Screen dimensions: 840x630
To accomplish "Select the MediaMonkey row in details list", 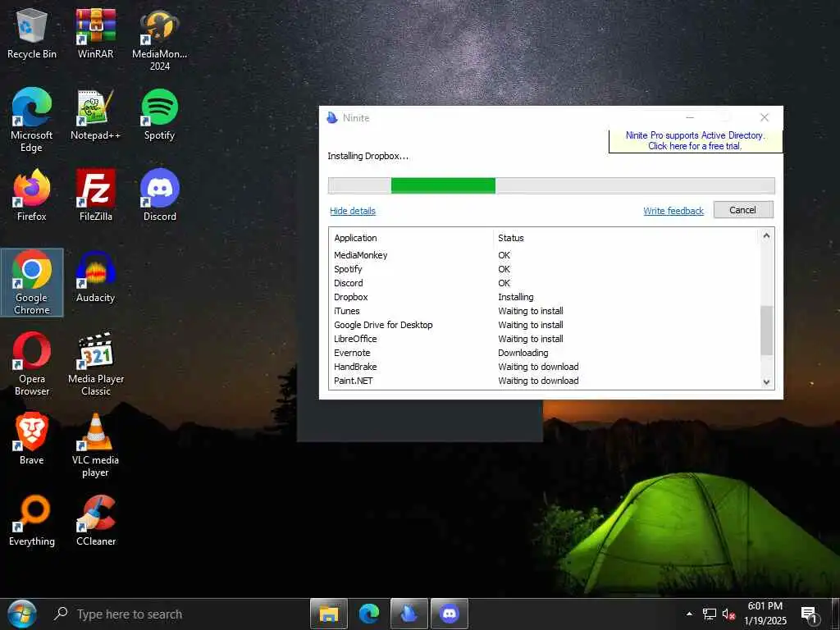I will (x=545, y=255).
